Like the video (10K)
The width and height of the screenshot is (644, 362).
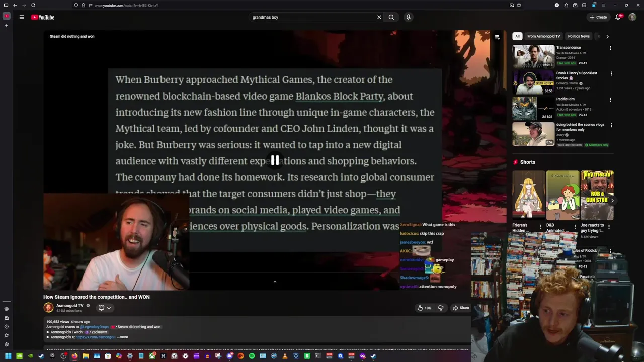coord(424,308)
